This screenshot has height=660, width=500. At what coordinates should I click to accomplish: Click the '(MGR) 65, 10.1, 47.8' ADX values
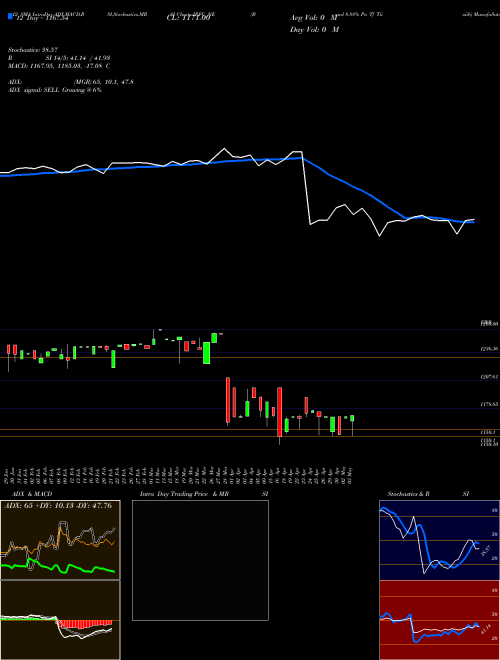tap(104, 82)
